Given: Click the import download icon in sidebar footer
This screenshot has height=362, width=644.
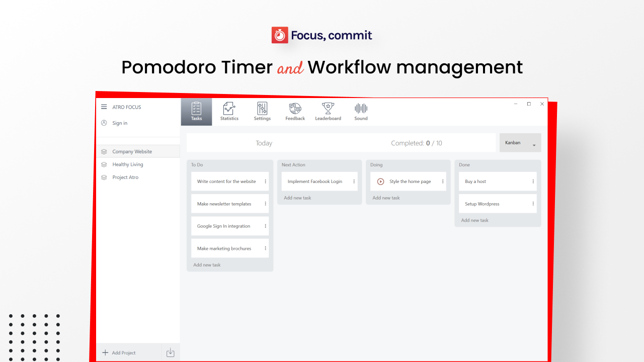Looking at the screenshot, I should tap(171, 352).
